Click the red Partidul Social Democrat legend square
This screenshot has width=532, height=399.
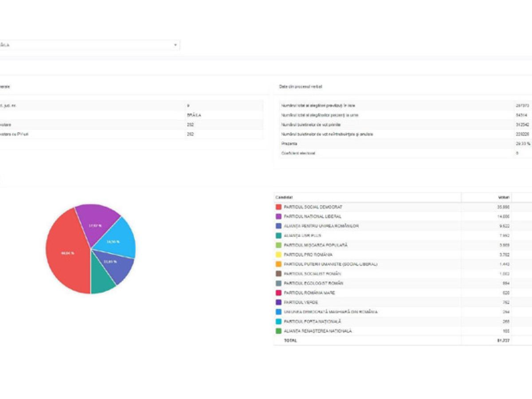coord(278,207)
